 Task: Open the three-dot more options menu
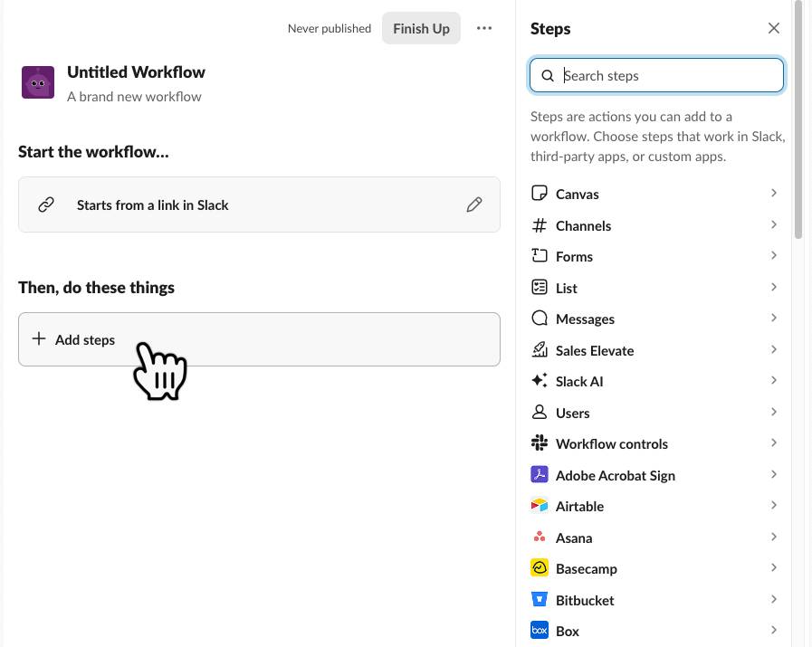tap(484, 28)
